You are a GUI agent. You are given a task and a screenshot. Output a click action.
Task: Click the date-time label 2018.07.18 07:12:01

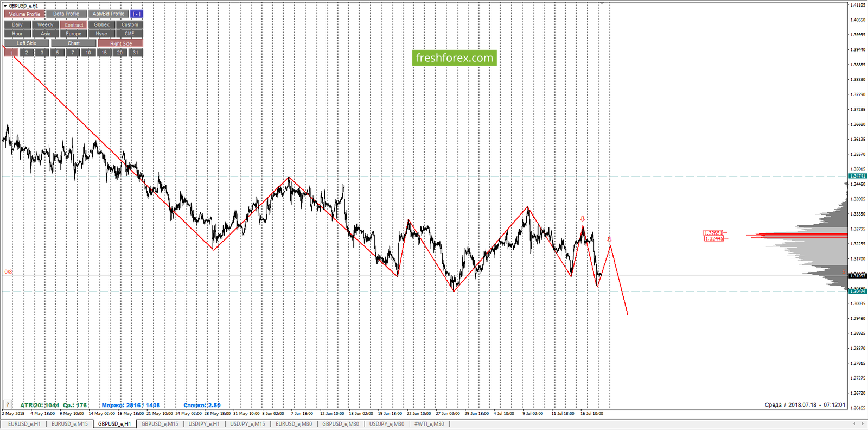(816, 405)
